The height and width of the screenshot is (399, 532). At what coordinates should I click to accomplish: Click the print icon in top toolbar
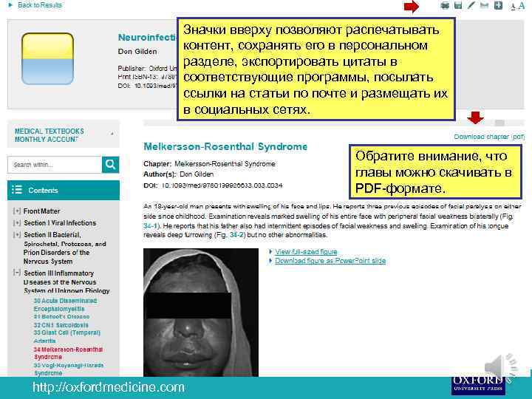445,5
